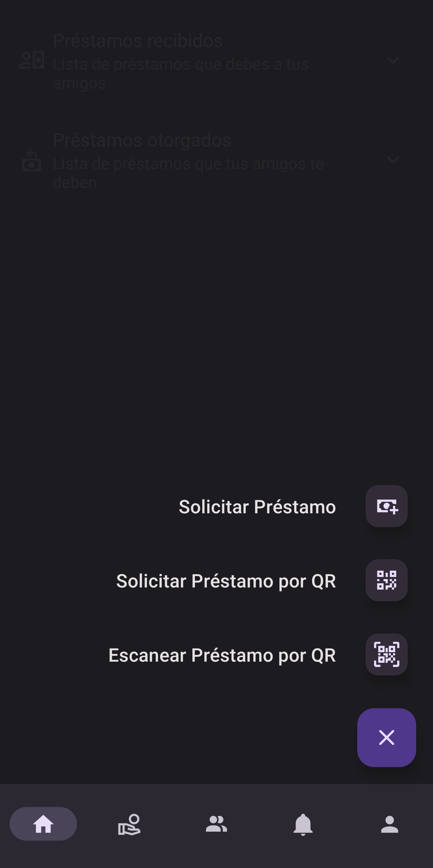Expand the Préstamos otorgados chevron
Image resolution: width=433 pixels, height=868 pixels.
[x=393, y=159]
